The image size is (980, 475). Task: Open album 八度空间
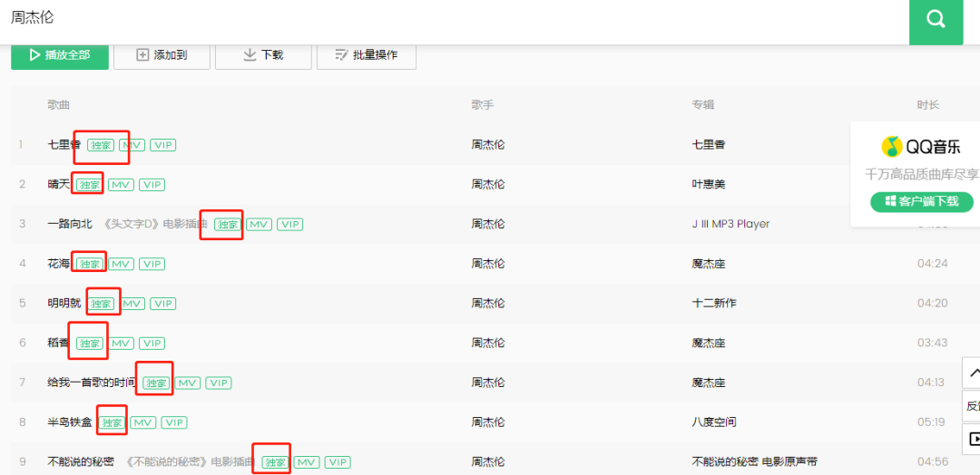[713, 422]
